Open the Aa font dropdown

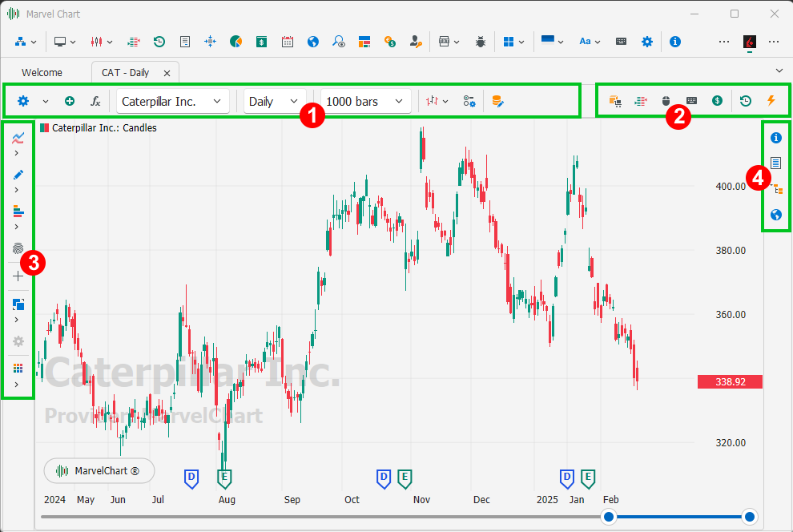click(x=590, y=42)
